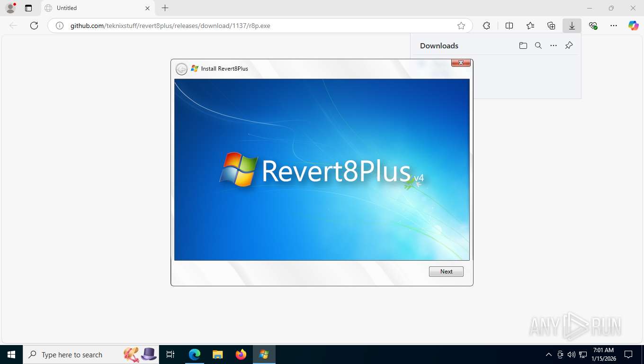Click the taskbar search box
The width and height of the screenshot is (644, 364).
pos(92,355)
